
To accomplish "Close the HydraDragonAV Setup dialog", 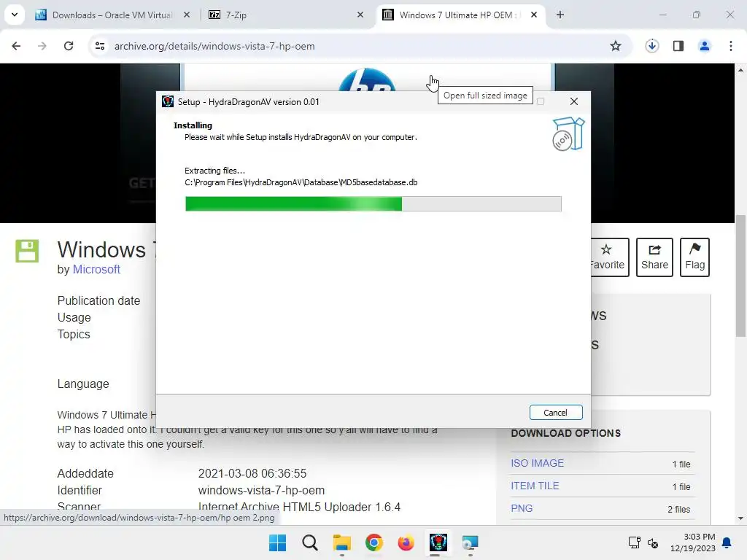I will click(573, 101).
